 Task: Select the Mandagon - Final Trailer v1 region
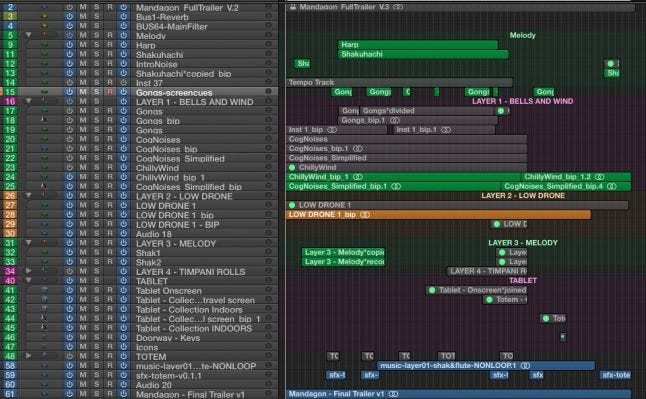pyautogui.click(x=459, y=394)
